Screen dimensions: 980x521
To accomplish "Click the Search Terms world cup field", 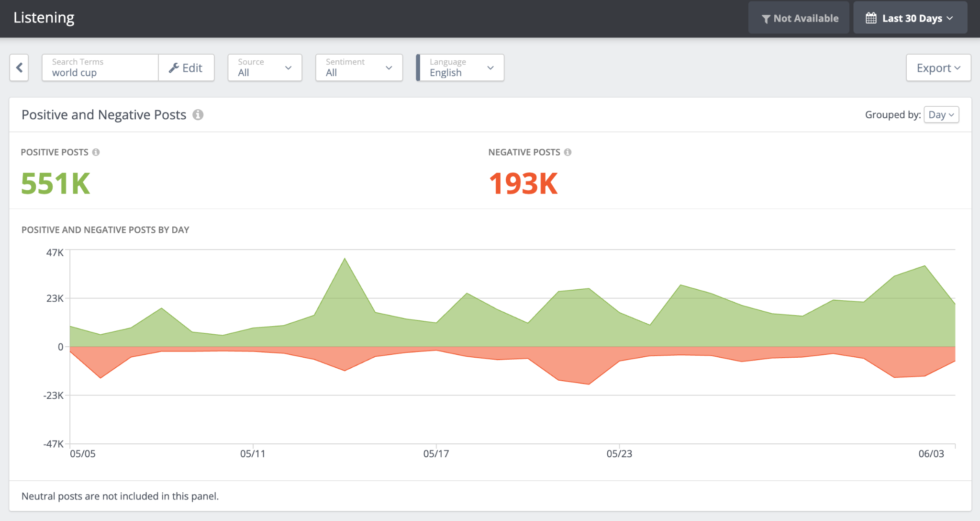I will click(100, 68).
